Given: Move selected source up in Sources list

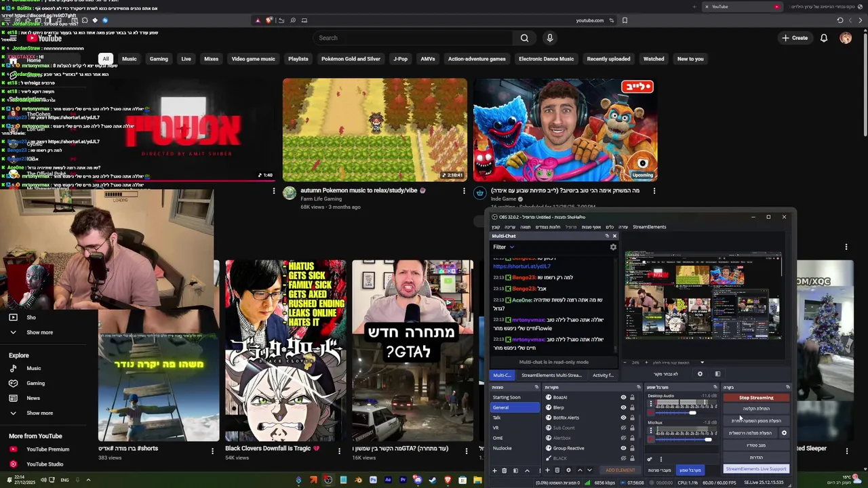Looking at the screenshot, I should 580,470.
